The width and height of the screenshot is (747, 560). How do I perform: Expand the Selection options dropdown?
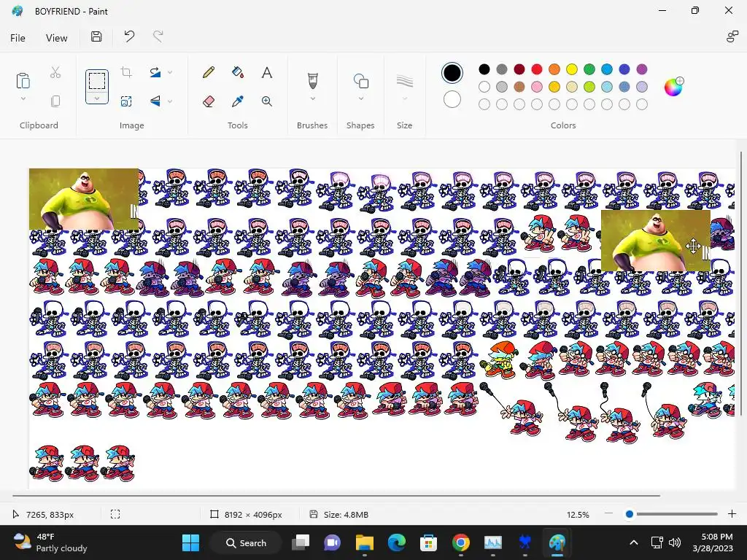coord(97,98)
